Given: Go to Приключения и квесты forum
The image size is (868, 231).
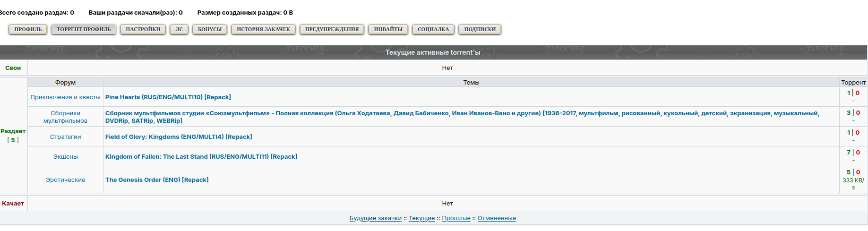Looking at the screenshot, I should 65,97.
